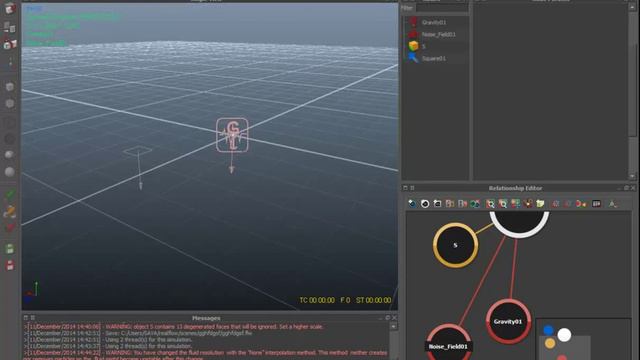Click the Node Params scrollbar down arrow
640x360 pixels.
(633, 176)
